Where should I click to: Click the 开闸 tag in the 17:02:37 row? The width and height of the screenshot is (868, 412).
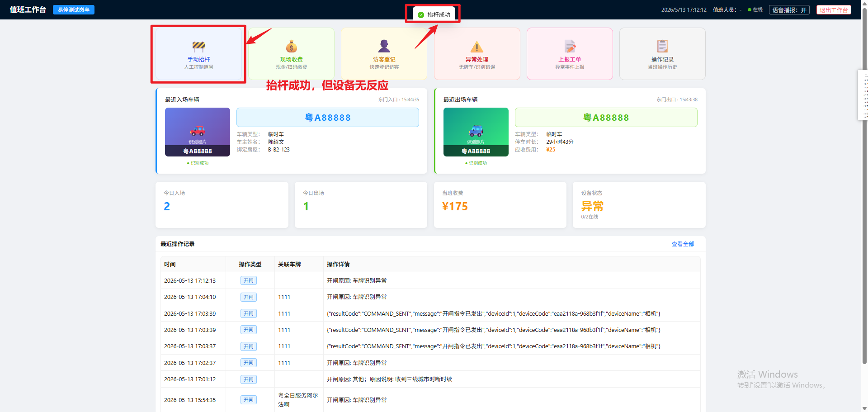point(249,363)
